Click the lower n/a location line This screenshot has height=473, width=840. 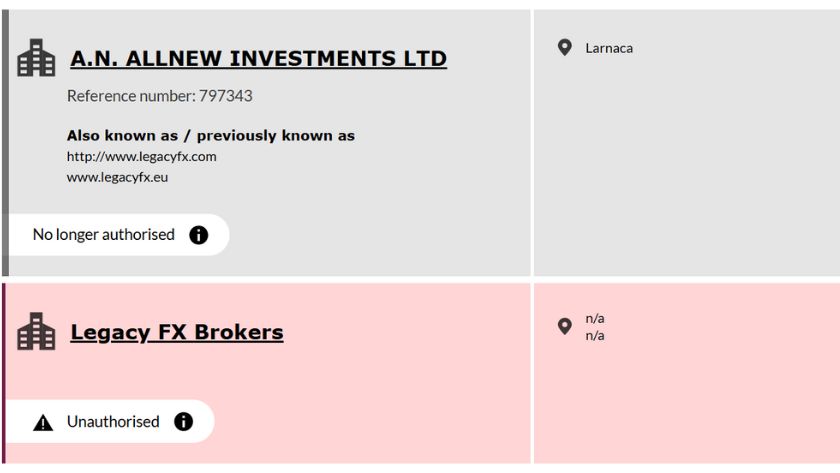pyautogui.click(x=595, y=335)
